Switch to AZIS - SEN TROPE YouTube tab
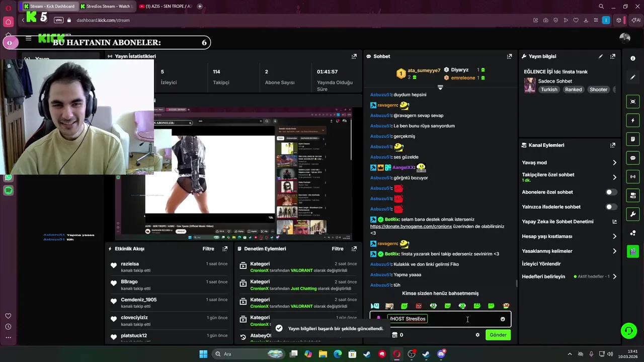644x362 pixels. pos(165,6)
